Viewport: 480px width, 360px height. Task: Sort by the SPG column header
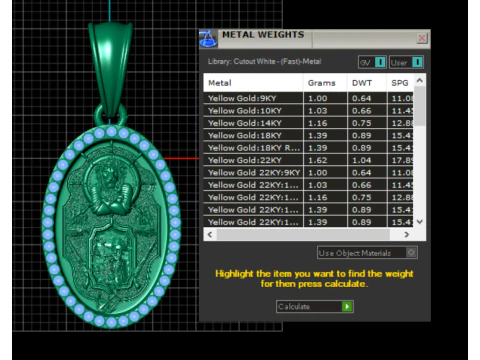click(x=400, y=83)
